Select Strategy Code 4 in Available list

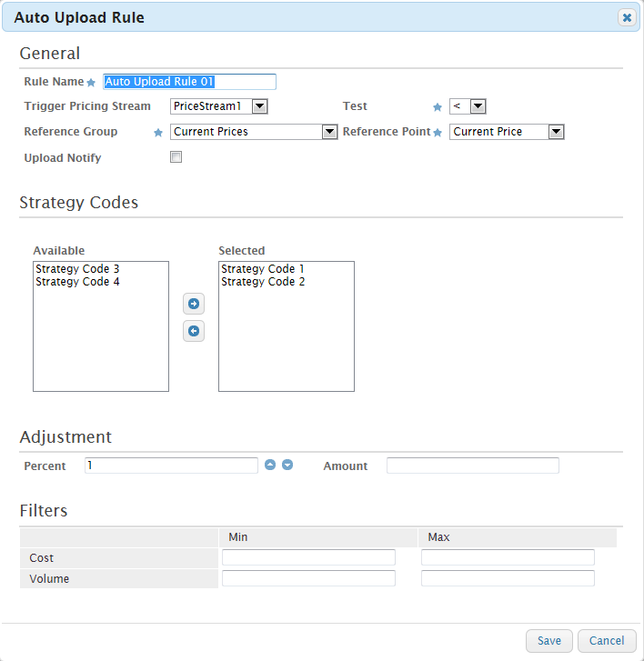pyautogui.click(x=77, y=281)
